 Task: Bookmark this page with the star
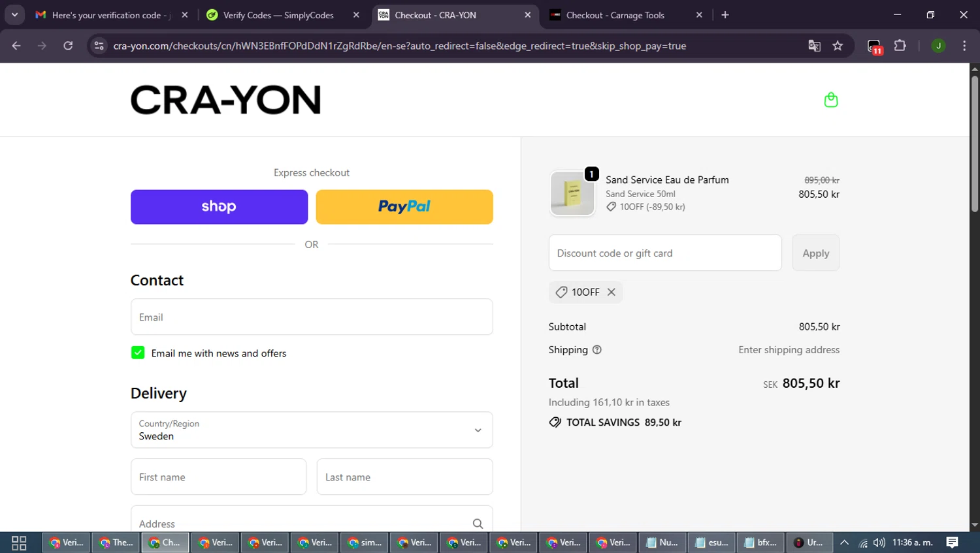(838, 46)
